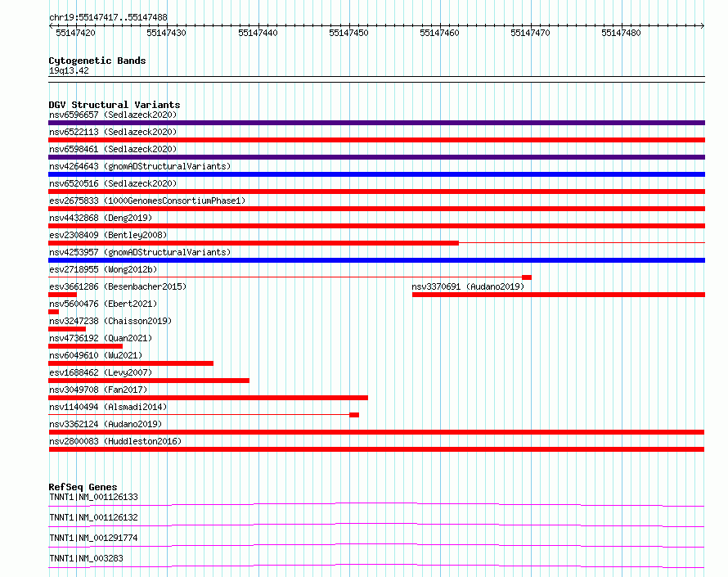
Task: Click the red bar of nsv3247238
Action: click(67, 329)
